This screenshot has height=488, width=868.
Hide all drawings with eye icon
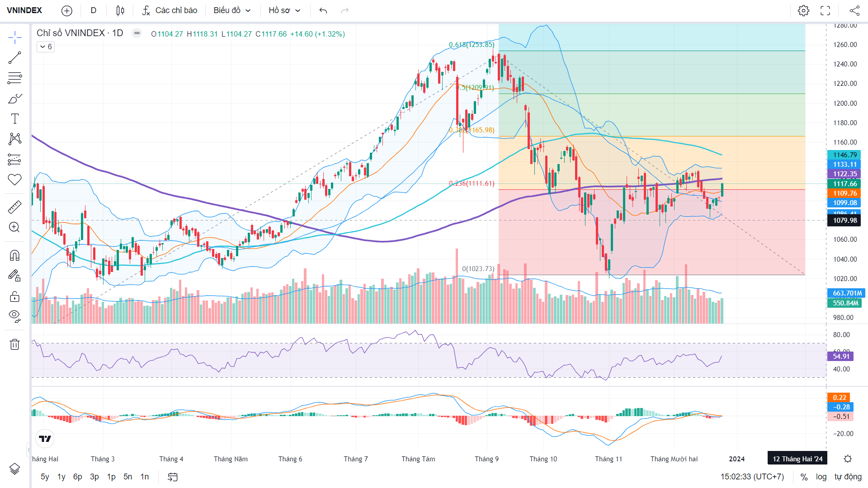[x=14, y=316]
